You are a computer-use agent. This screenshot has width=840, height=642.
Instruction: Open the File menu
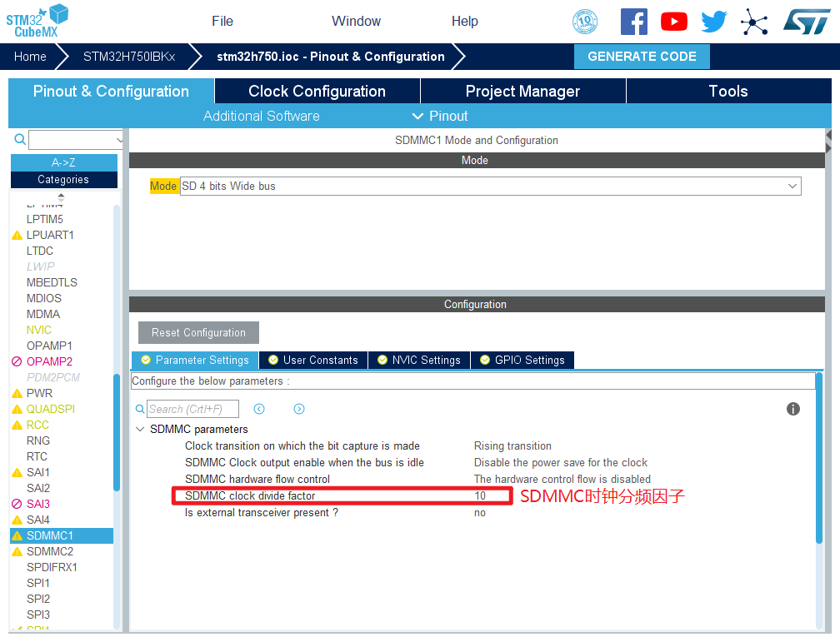point(222,22)
